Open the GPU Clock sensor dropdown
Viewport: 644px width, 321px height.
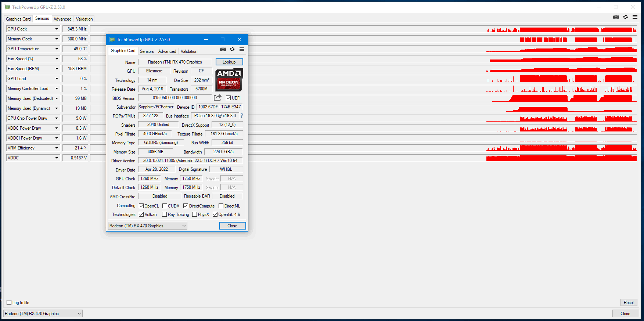pos(57,29)
